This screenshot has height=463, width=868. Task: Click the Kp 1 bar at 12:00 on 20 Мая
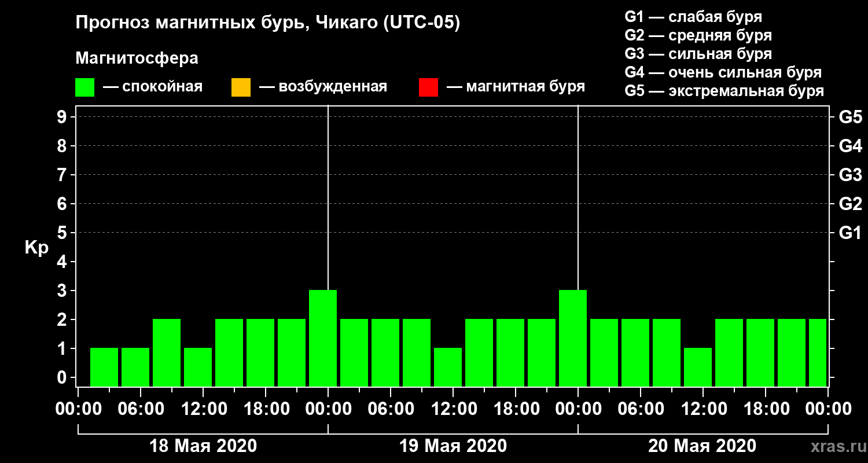pos(698,367)
